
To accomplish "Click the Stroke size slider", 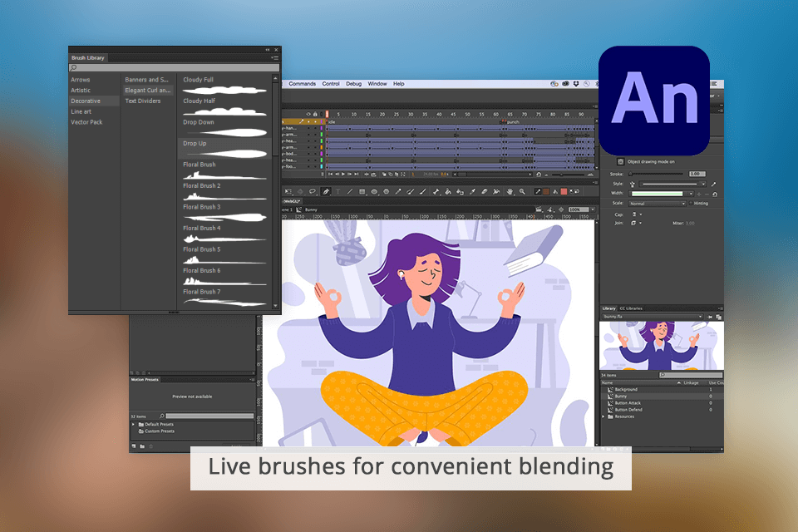I will point(657,174).
